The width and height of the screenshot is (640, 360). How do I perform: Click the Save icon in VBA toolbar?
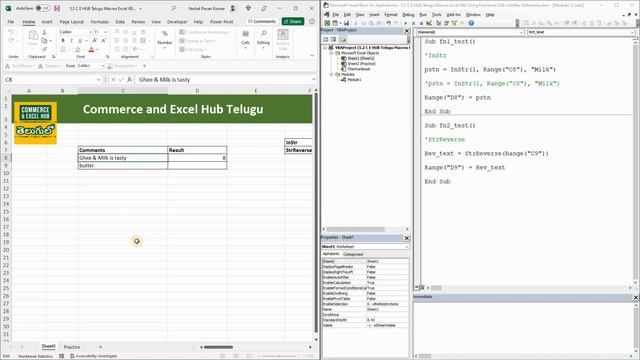click(x=346, y=23)
